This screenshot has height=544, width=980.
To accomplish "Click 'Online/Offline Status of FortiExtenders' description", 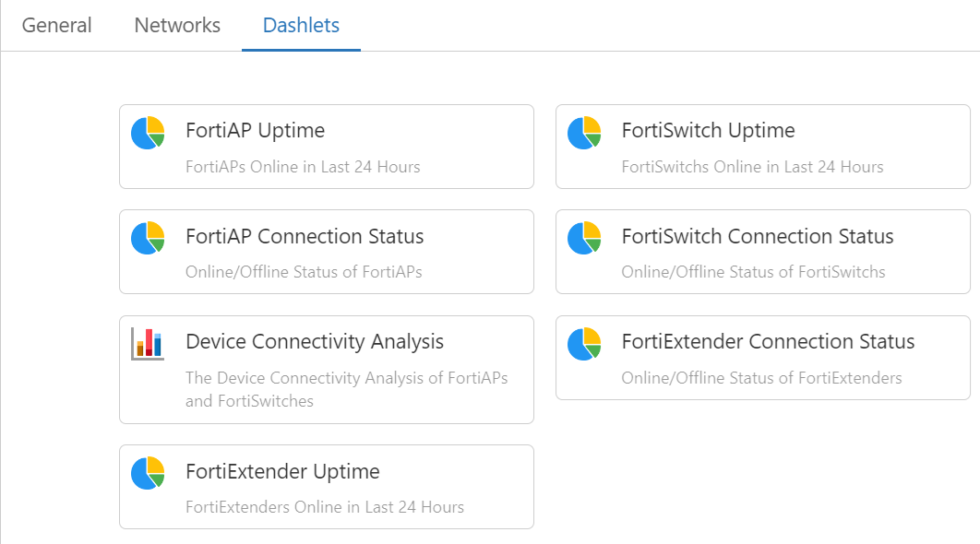I will coord(761,378).
